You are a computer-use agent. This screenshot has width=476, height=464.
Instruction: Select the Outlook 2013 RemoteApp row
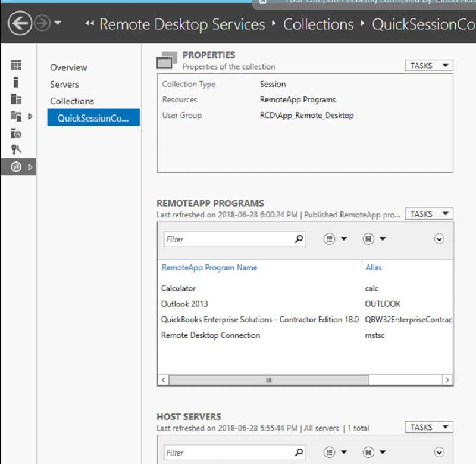coord(305,304)
